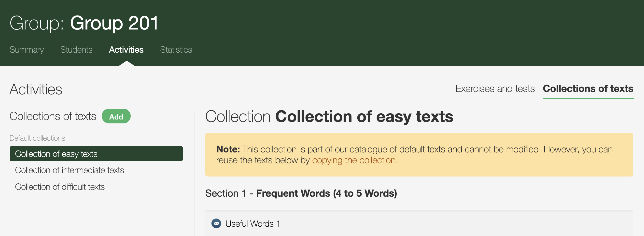
Task: Open the Summary tab
Action: [x=27, y=50]
